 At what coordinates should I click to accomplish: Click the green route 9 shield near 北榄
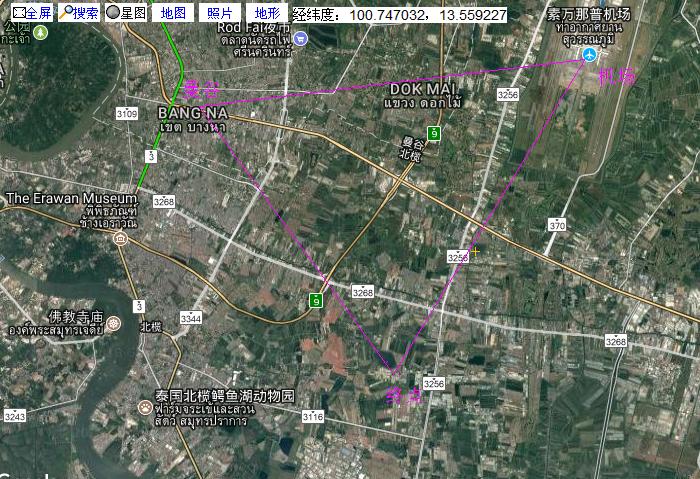433,133
